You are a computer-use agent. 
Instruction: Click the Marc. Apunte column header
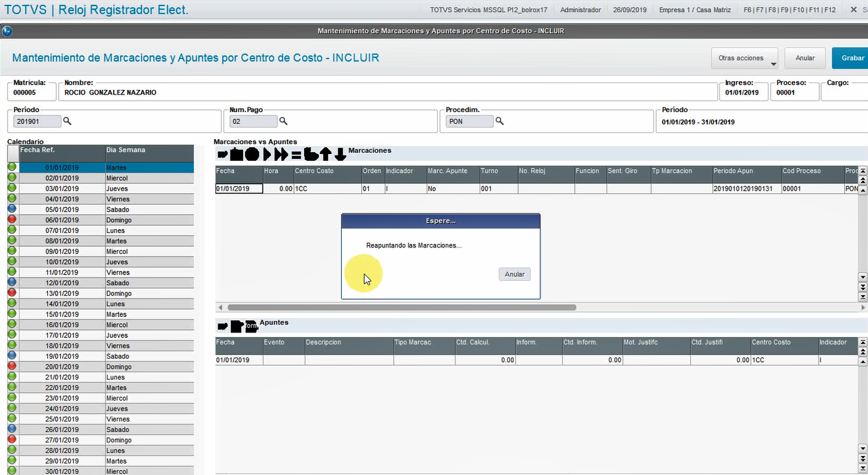(x=453, y=175)
